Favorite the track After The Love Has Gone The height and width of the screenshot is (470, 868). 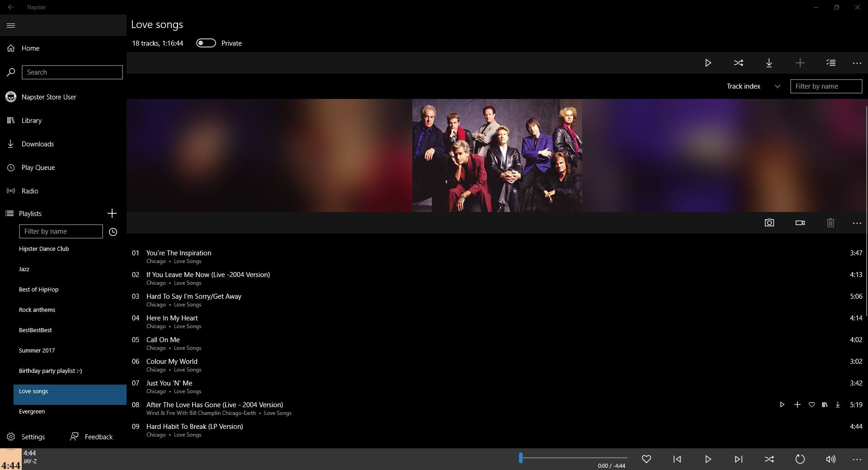click(811, 405)
